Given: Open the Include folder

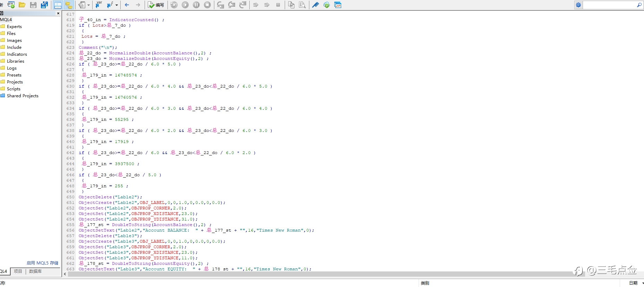Looking at the screenshot, I should point(14,47).
